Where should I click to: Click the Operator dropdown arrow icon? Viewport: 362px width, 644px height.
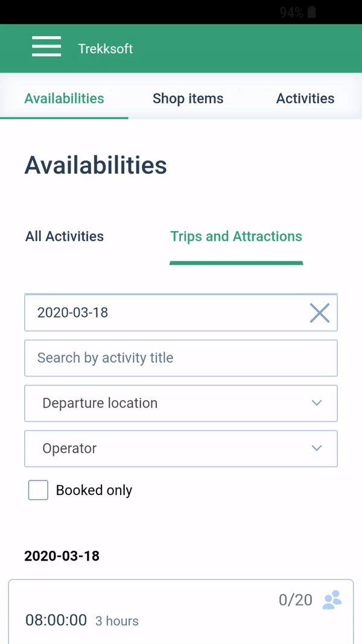click(x=317, y=448)
